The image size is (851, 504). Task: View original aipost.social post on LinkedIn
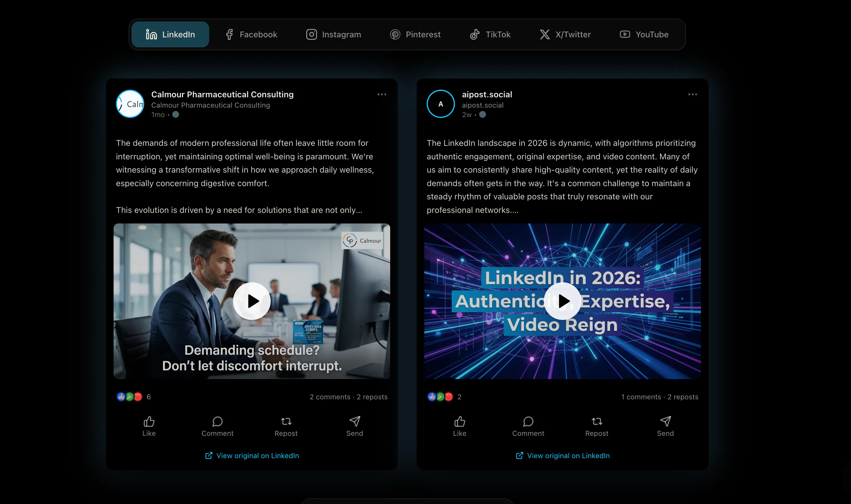562,455
